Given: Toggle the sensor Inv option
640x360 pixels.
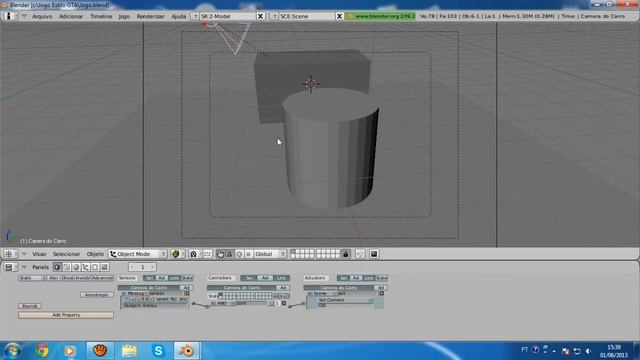Looking at the screenshot, I should coord(182,299).
